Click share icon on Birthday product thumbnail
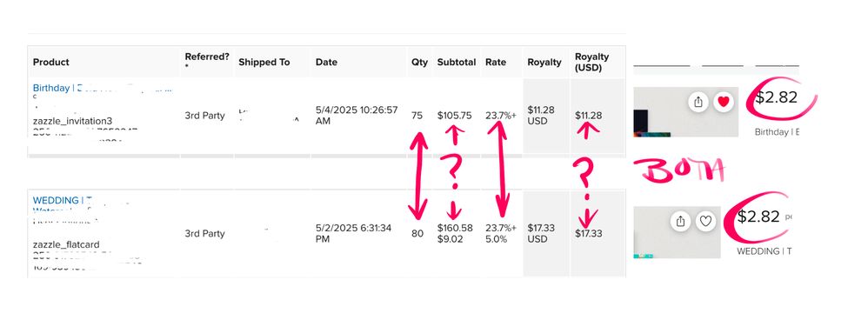The image size is (868, 320). click(x=698, y=102)
